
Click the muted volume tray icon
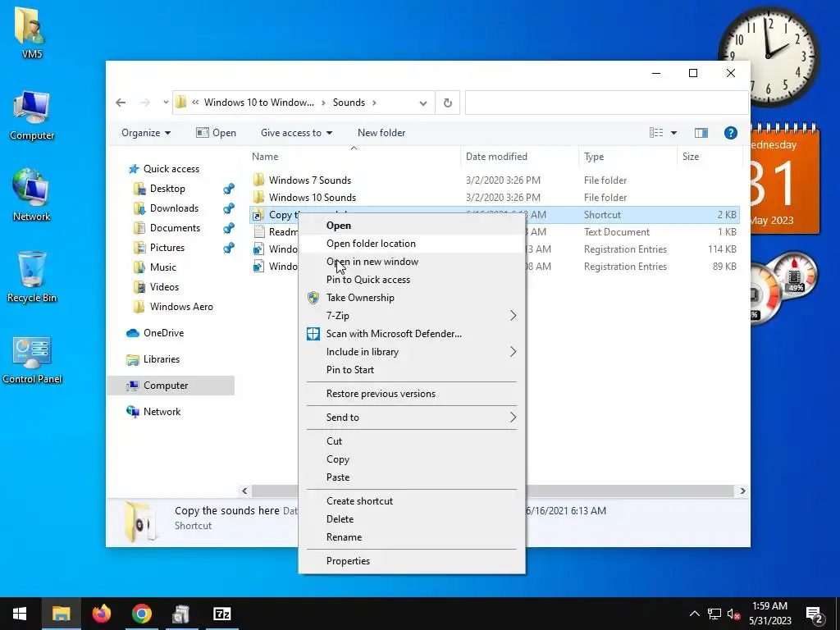point(733,614)
